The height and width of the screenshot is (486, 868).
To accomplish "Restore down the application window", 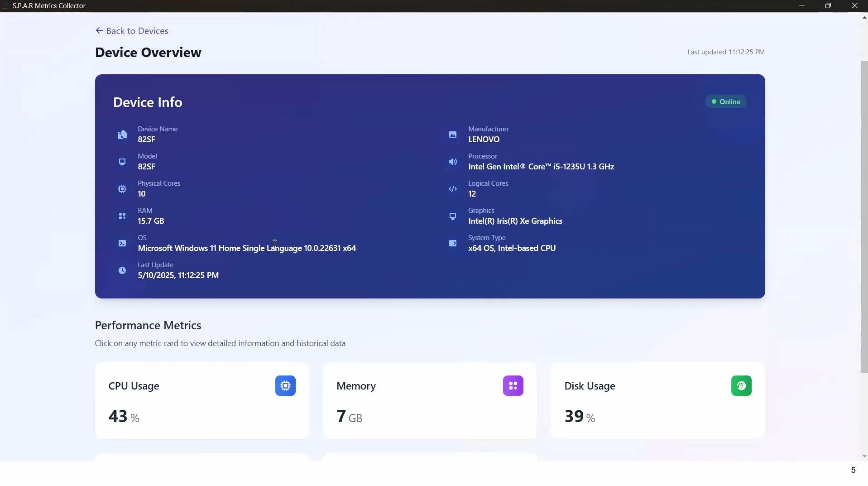I will (x=828, y=6).
